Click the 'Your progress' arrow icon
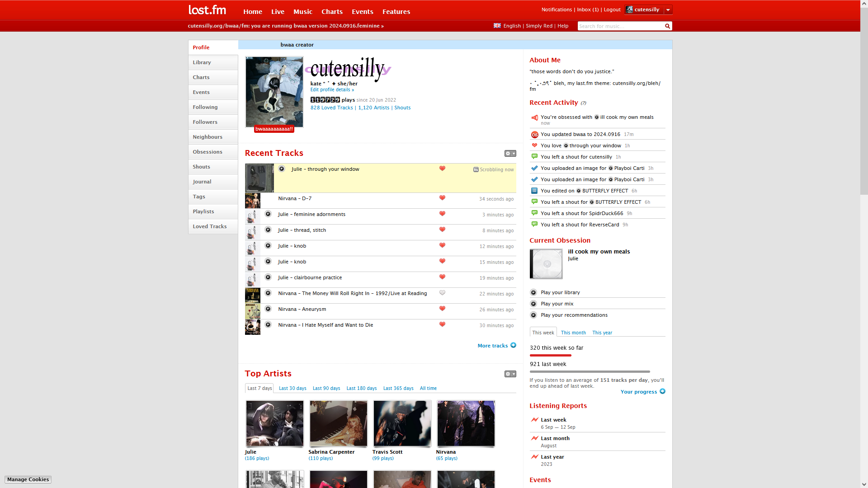Screen dimensions: 868x488 [x=662, y=391]
